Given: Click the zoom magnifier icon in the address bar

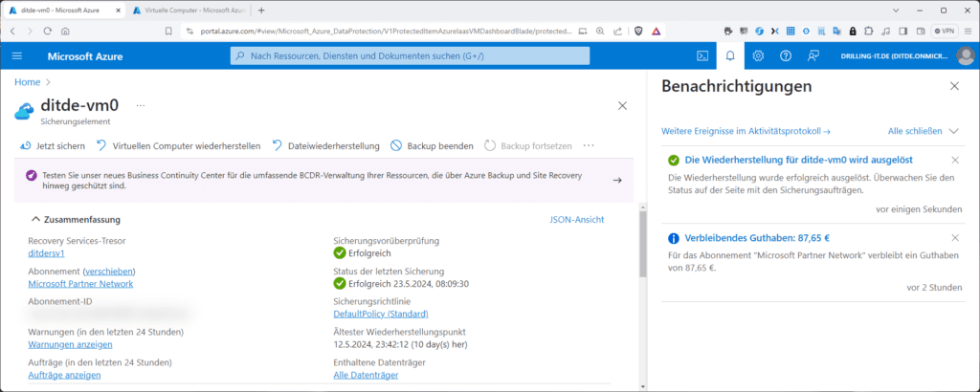Looking at the screenshot, I should (600, 32).
